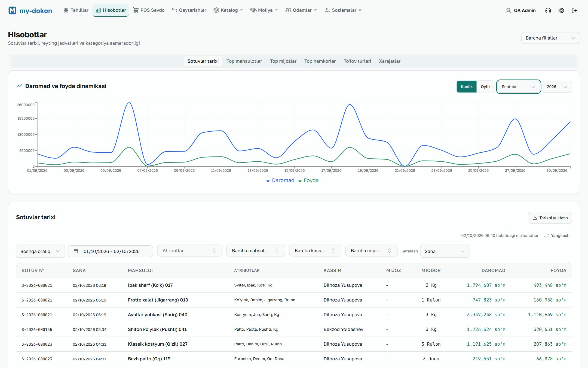
Task: Open the Barcha mijozlar filter
Action: coord(371,251)
